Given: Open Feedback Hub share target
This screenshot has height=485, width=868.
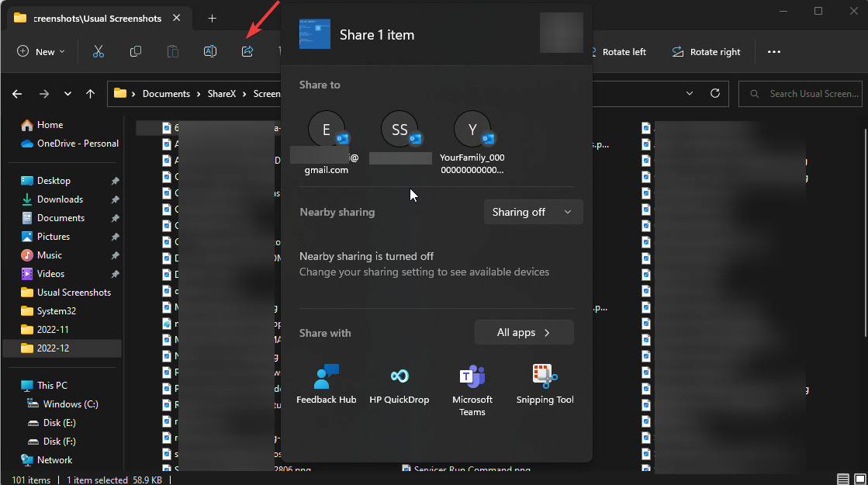Looking at the screenshot, I should [x=327, y=385].
